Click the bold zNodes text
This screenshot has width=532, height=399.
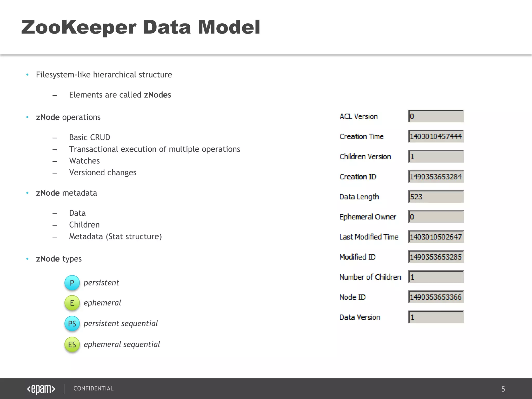(x=157, y=95)
